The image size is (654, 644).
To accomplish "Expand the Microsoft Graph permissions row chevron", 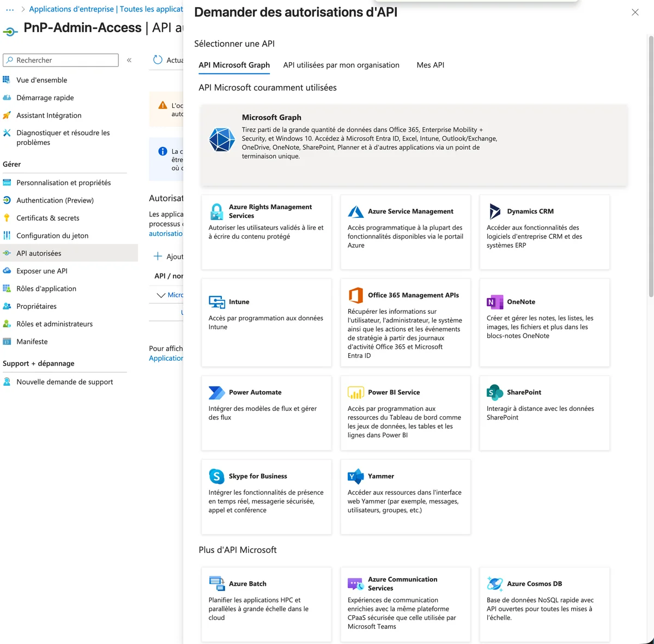I will point(161,295).
